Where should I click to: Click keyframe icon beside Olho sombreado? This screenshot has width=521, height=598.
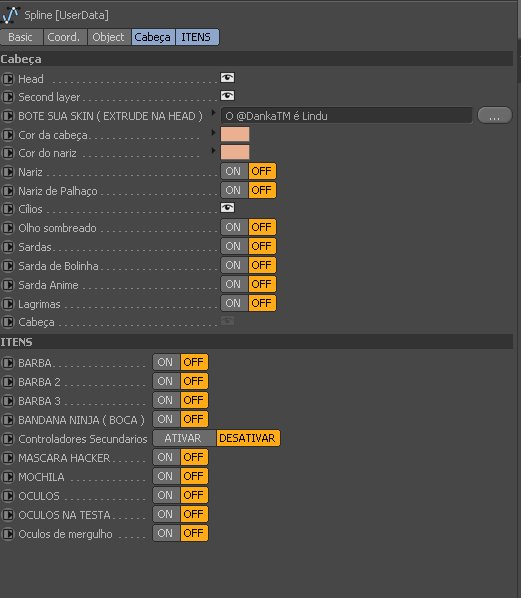8,228
